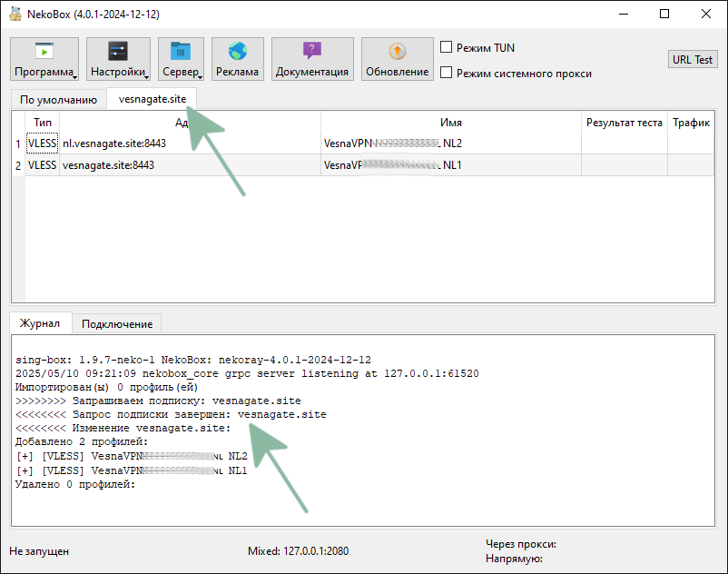Click the Программа toolbar icon
The height and width of the screenshot is (574, 728).
(x=44, y=52)
